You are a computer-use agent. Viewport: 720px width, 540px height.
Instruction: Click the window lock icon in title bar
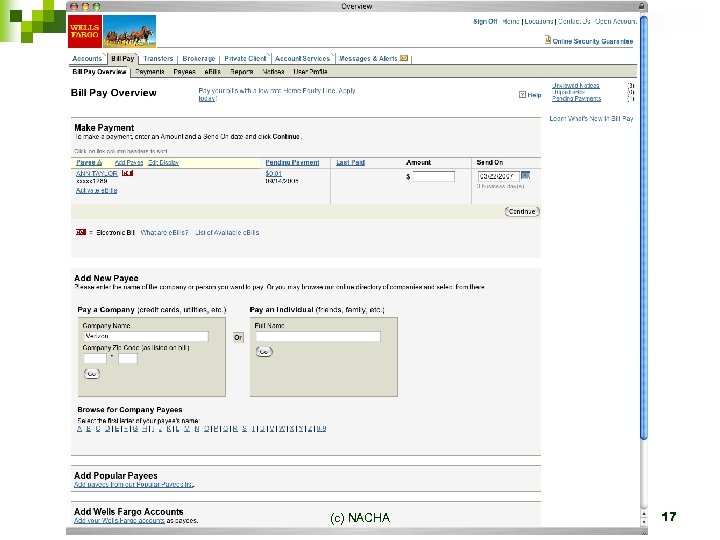[641, 6]
